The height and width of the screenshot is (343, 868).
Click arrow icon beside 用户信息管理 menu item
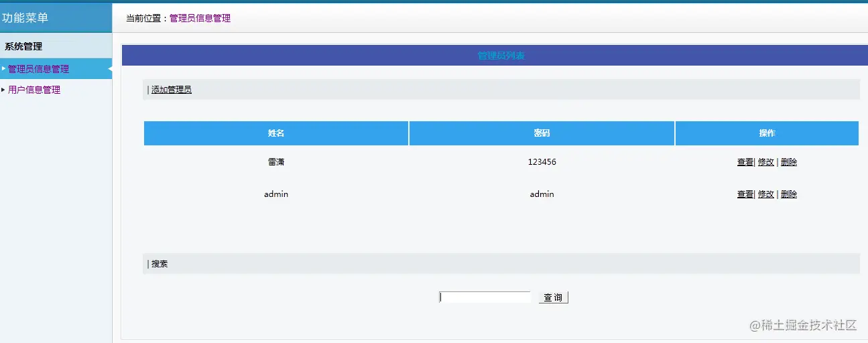pyautogui.click(x=3, y=89)
